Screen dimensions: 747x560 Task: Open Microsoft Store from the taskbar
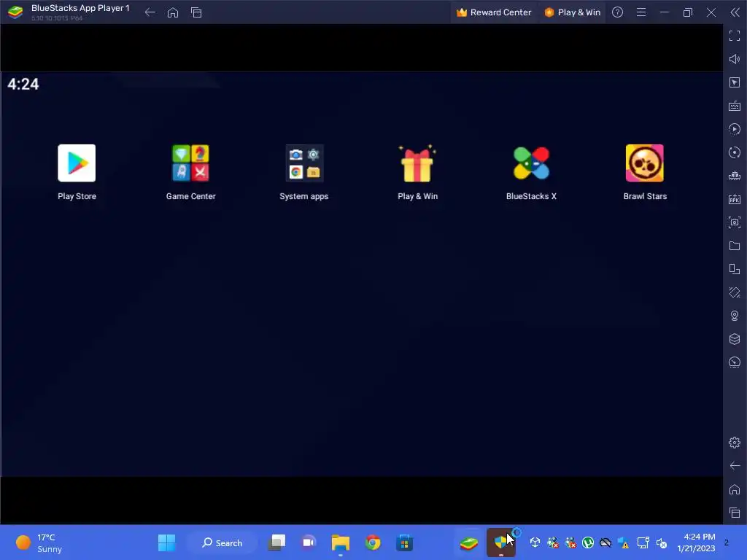pos(404,542)
